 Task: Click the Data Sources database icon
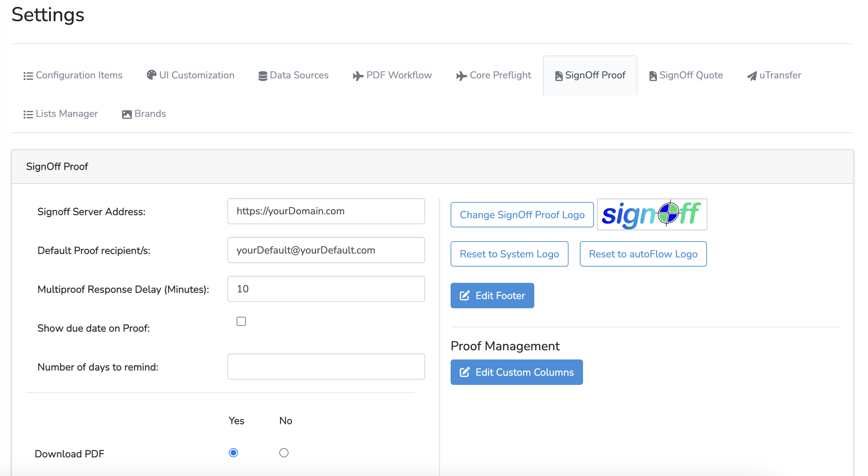(x=262, y=76)
